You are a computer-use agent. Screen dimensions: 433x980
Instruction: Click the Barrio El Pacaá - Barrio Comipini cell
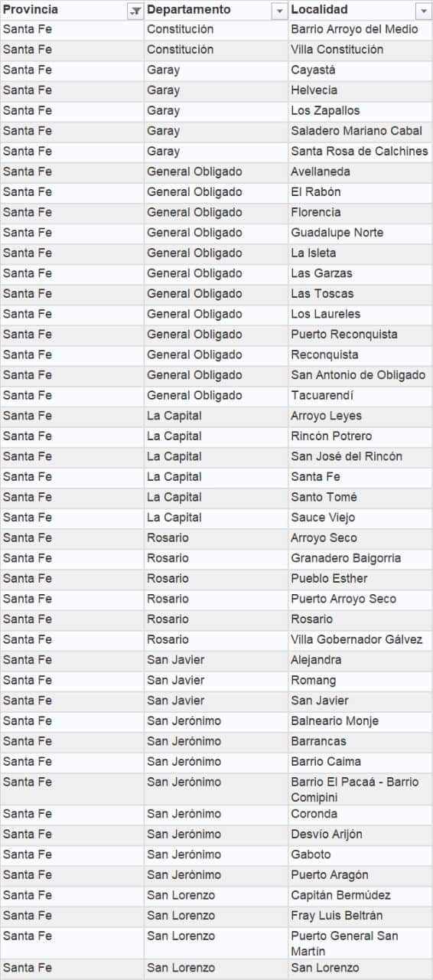click(x=360, y=789)
